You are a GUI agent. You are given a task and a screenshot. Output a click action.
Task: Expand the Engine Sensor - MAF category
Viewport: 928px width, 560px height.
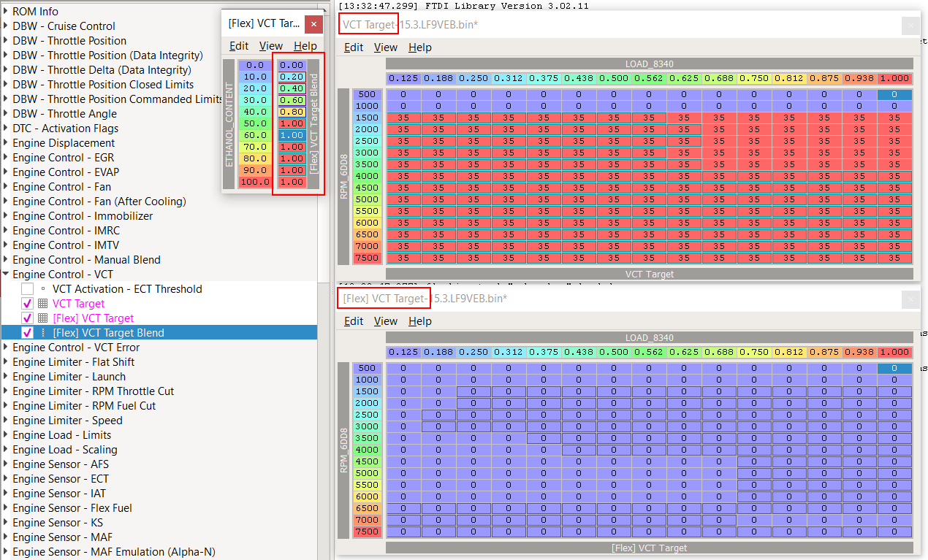[x=6, y=537]
